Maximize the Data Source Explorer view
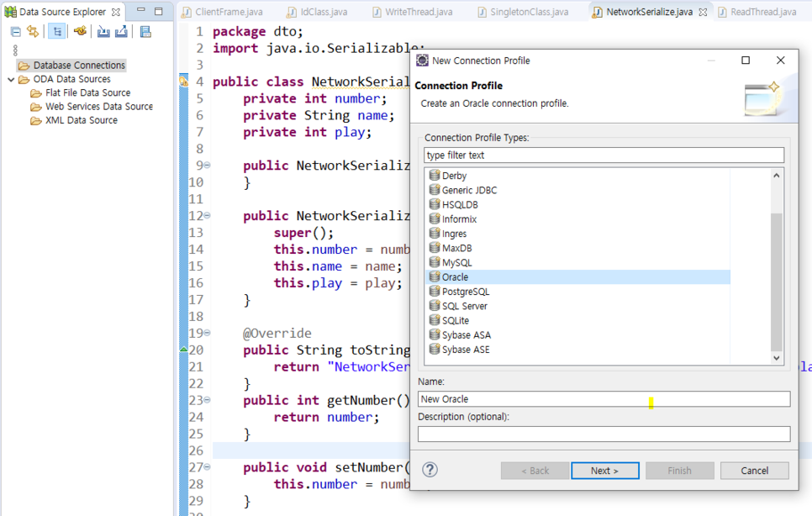The height and width of the screenshot is (516, 812). 159,11
